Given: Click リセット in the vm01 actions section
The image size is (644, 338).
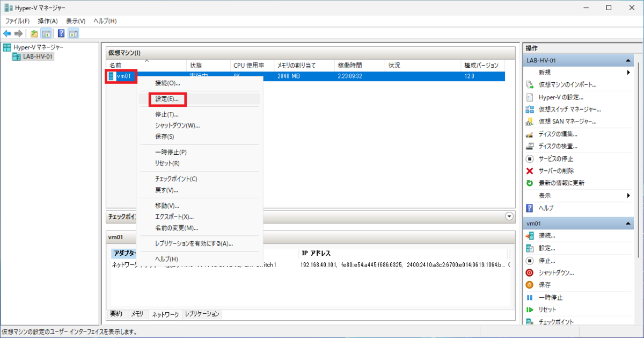Looking at the screenshot, I should tap(547, 310).
